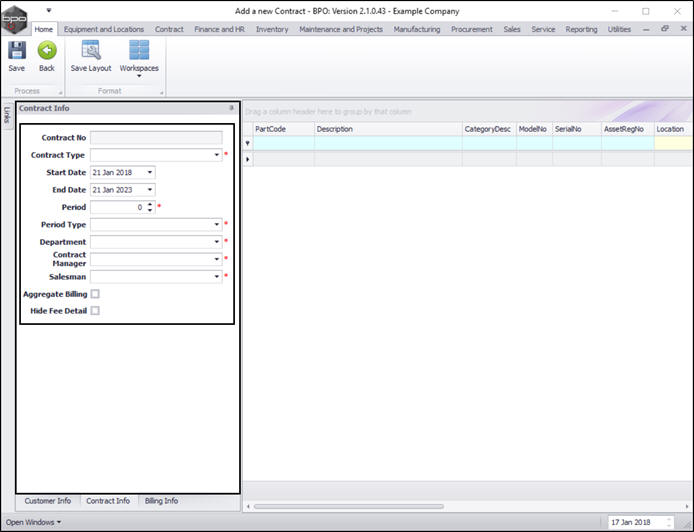
Task: Open the Finance and HR ribbon tab
Action: pyautogui.click(x=221, y=29)
